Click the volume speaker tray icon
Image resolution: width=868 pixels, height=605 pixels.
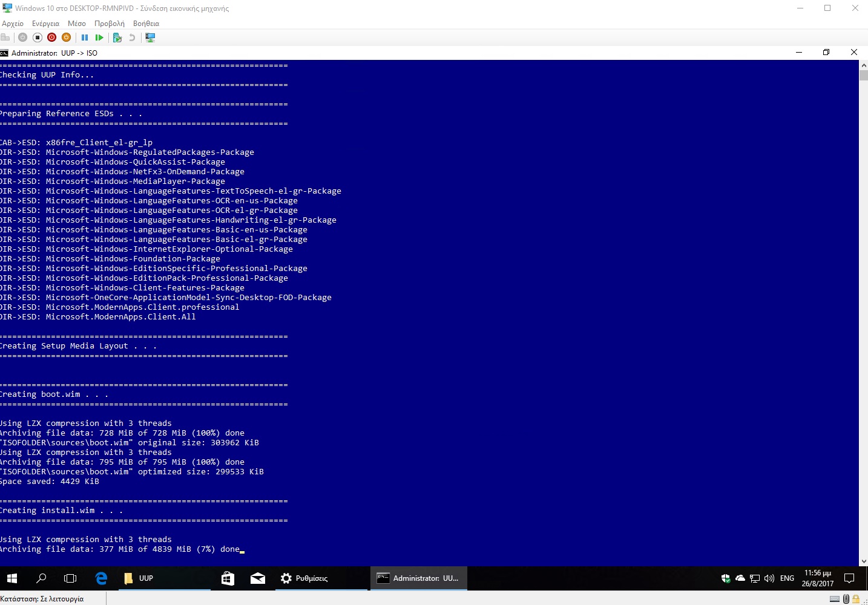[769, 578]
